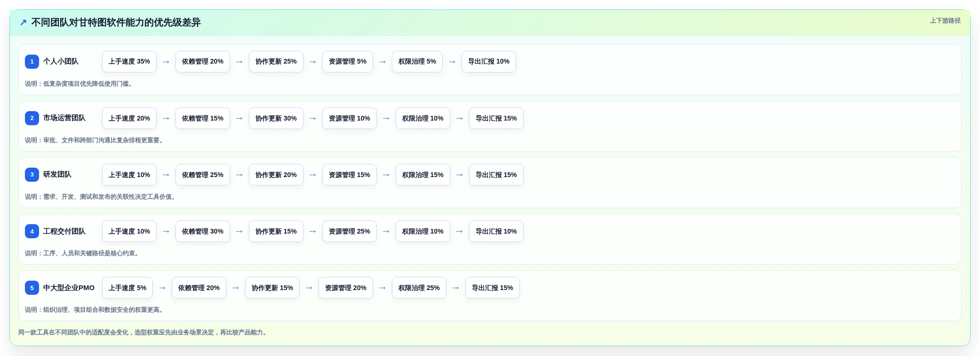This screenshot has width=980, height=356.
Task: Select the 依赖管理 30% chip
Action: tap(203, 231)
